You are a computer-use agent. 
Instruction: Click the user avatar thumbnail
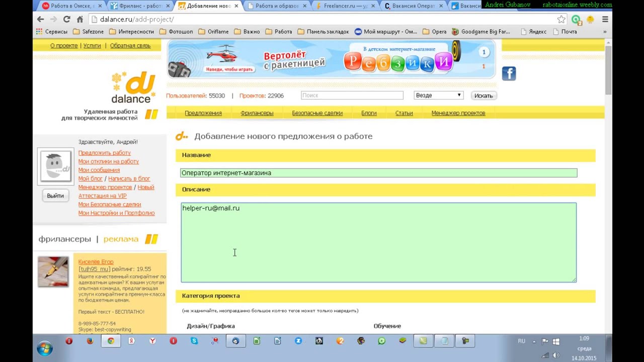tap(55, 166)
